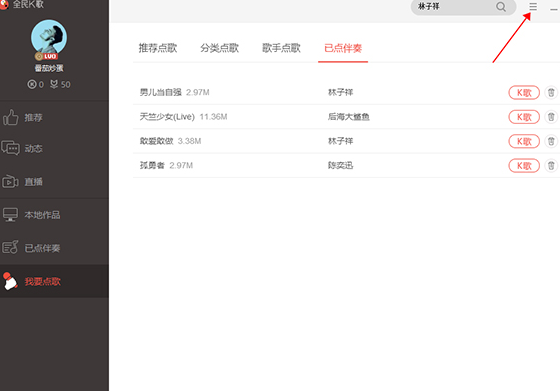Click the music list 已点伴奏 sidebar icon

(x=10, y=247)
